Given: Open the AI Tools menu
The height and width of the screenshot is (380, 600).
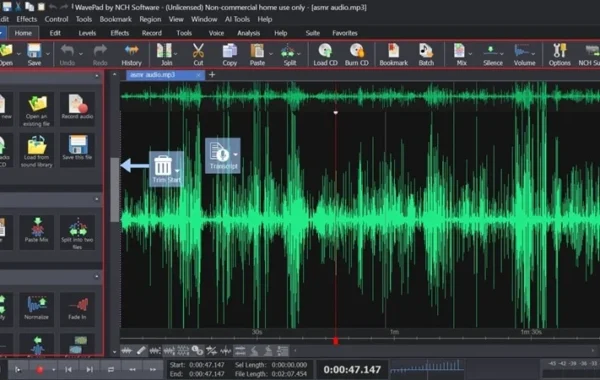Looking at the screenshot, I should [237, 19].
